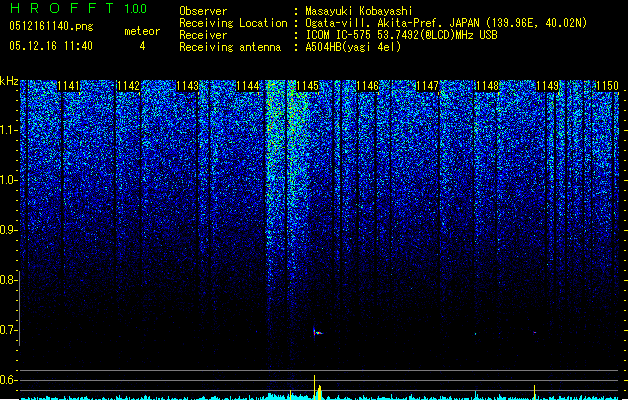The image size is (629, 400).
Task: Click the yellow power spike below 1149
Action: (534, 392)
